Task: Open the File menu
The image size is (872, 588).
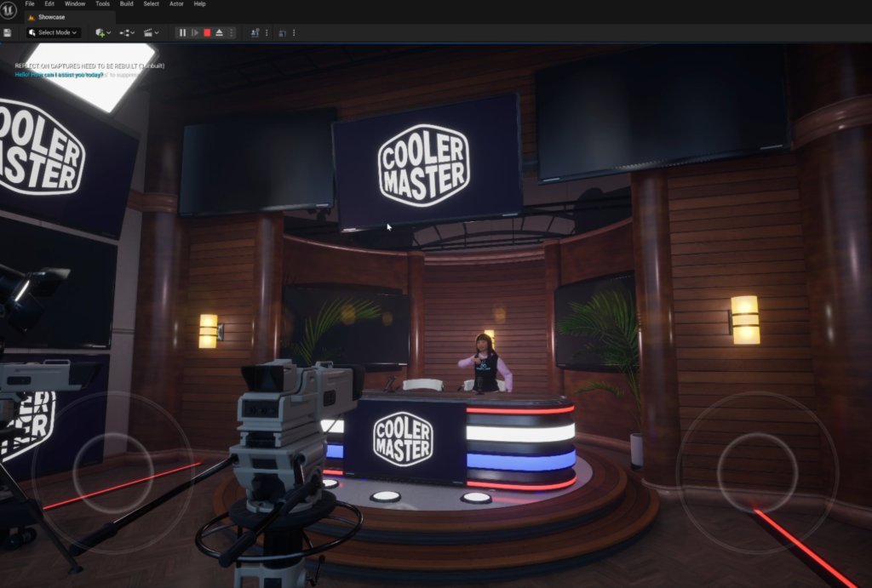Action: [30, 4]
